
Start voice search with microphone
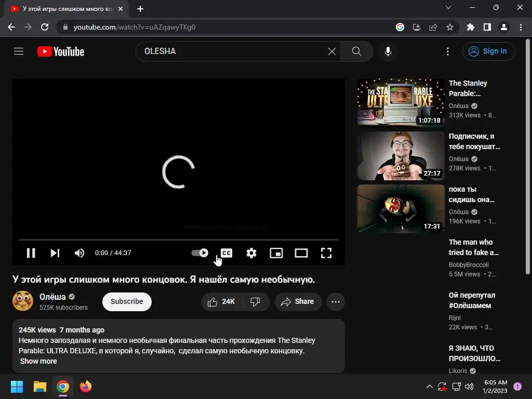tap(388, 51)
